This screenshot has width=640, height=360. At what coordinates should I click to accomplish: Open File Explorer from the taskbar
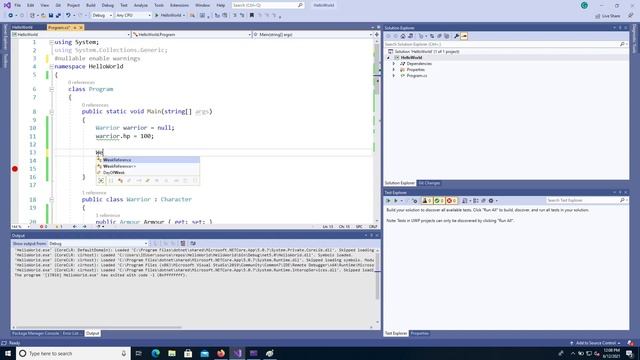coord(172,353)
